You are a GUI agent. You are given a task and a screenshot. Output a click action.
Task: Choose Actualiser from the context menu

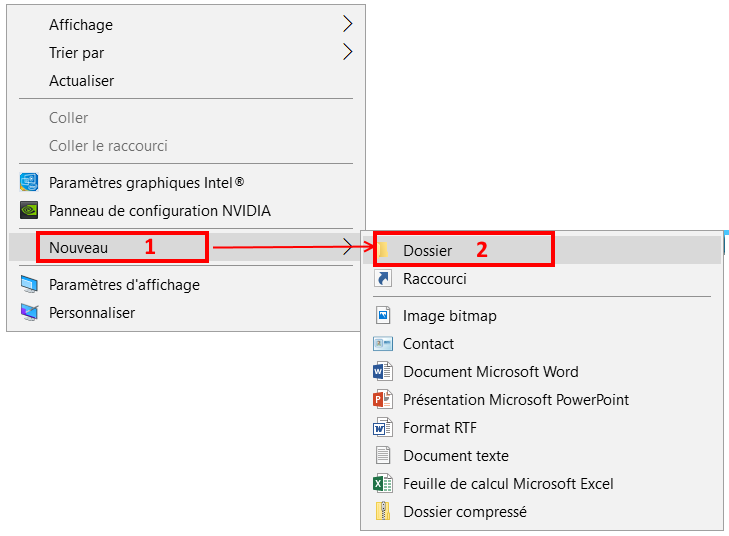(x=186, y=80)
